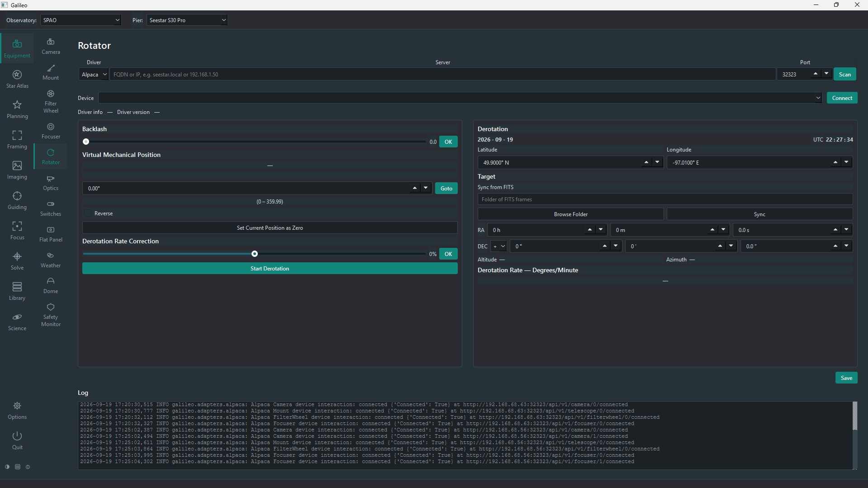Go to the Imaging section
This screenshot has height=488, width=868.
[x=17, y=170]
